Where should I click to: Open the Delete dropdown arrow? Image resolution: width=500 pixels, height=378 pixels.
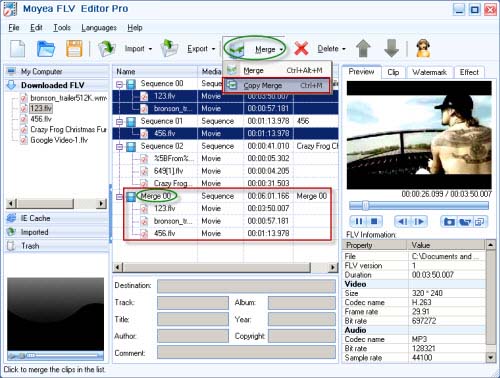point(344,49)
